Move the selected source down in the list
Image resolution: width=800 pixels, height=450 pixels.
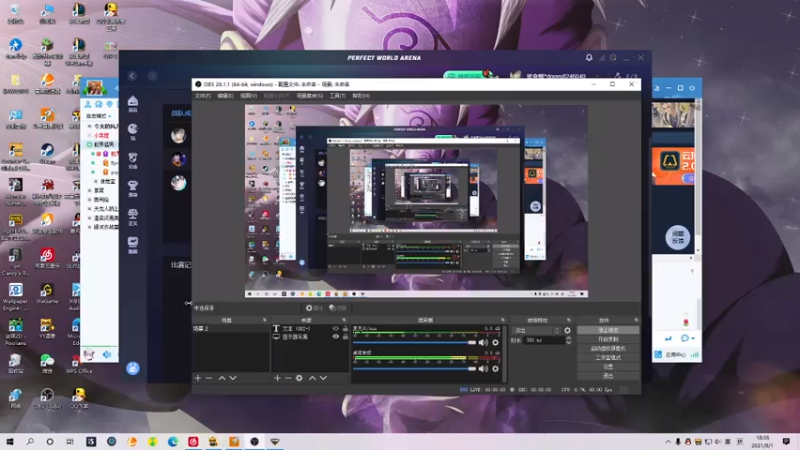323,378
